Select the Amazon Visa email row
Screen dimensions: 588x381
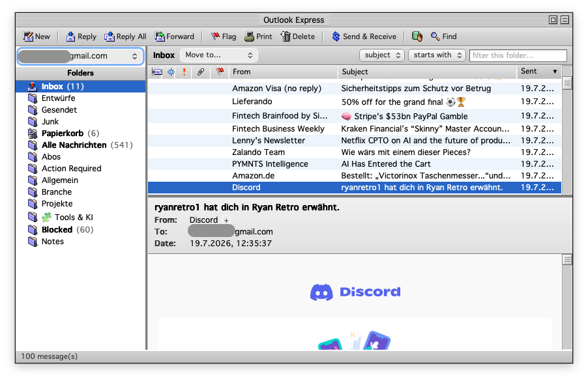click(355, 89)
